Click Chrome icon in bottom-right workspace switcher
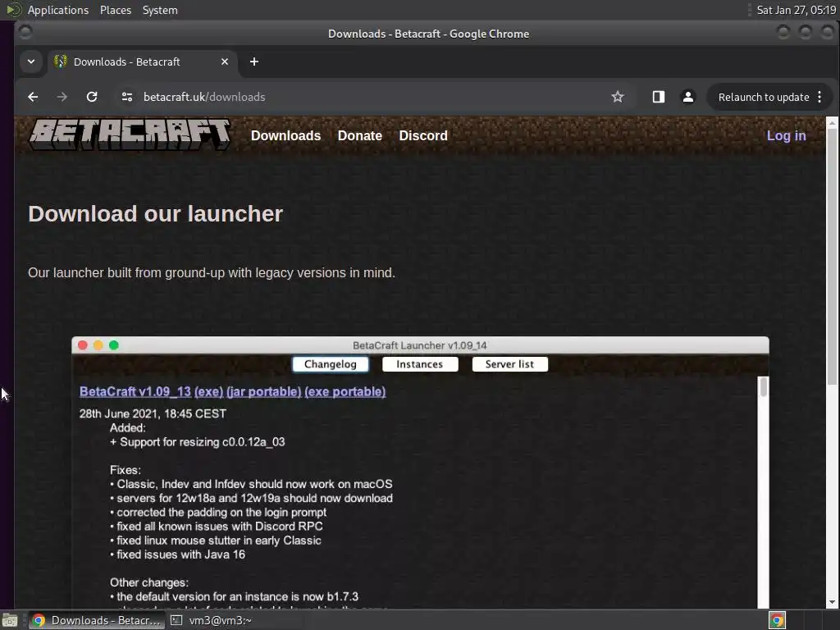 [777, 620]
